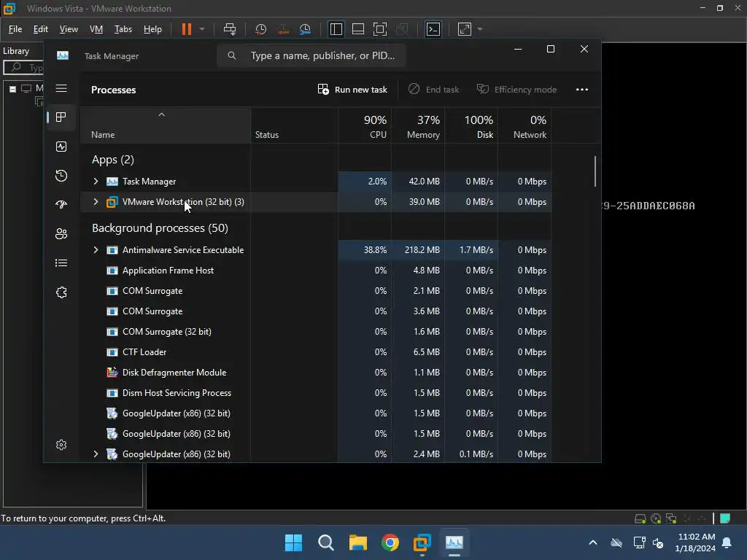Open the App history page icon
The image size is (747, 560).
pos(61,176)
